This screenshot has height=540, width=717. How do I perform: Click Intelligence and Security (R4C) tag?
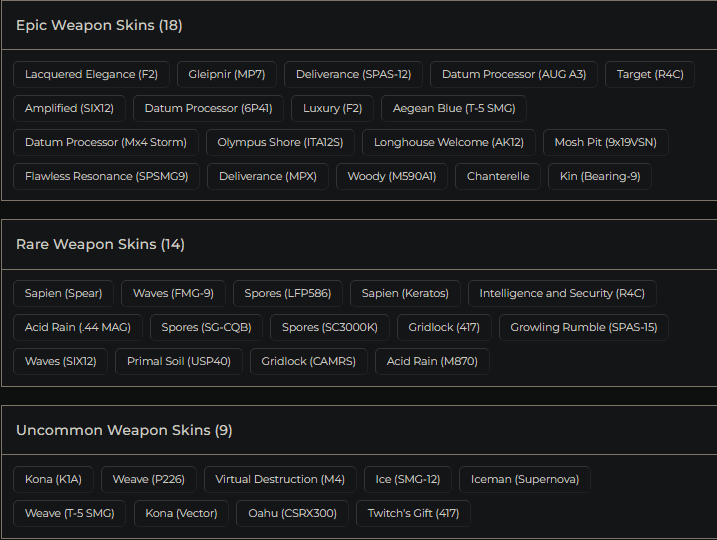pos(562,293)
